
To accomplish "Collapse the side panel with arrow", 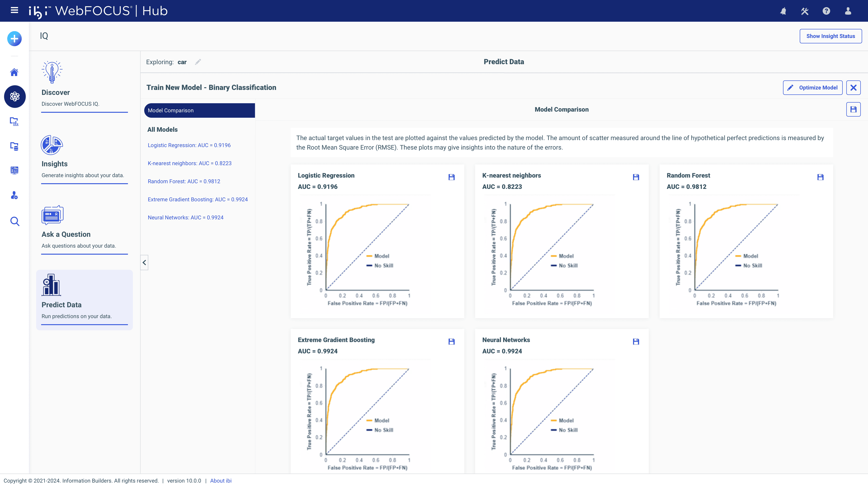I will (x=144, y=262).
